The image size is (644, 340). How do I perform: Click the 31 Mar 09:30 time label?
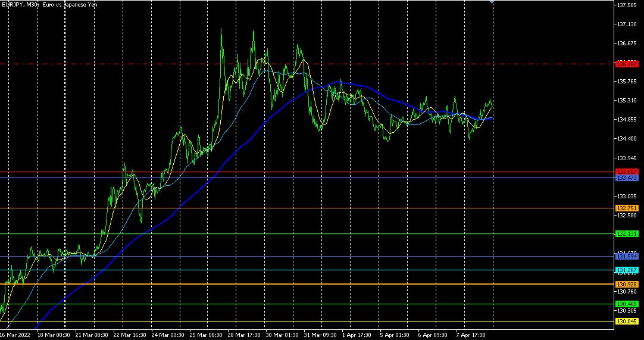pos(321,335)
